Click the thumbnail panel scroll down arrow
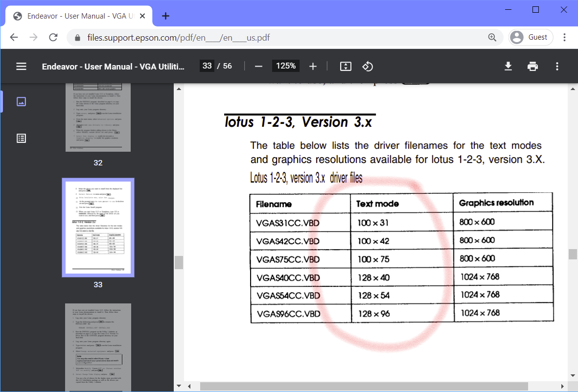 pyautogui.click(x=179, y=386)
